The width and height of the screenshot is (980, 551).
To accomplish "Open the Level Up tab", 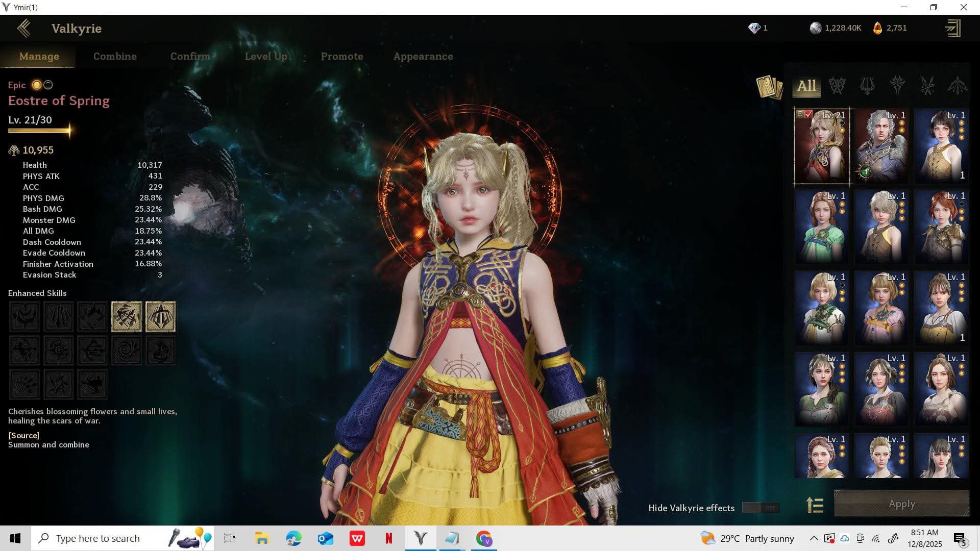I will (x=266, y=56).
